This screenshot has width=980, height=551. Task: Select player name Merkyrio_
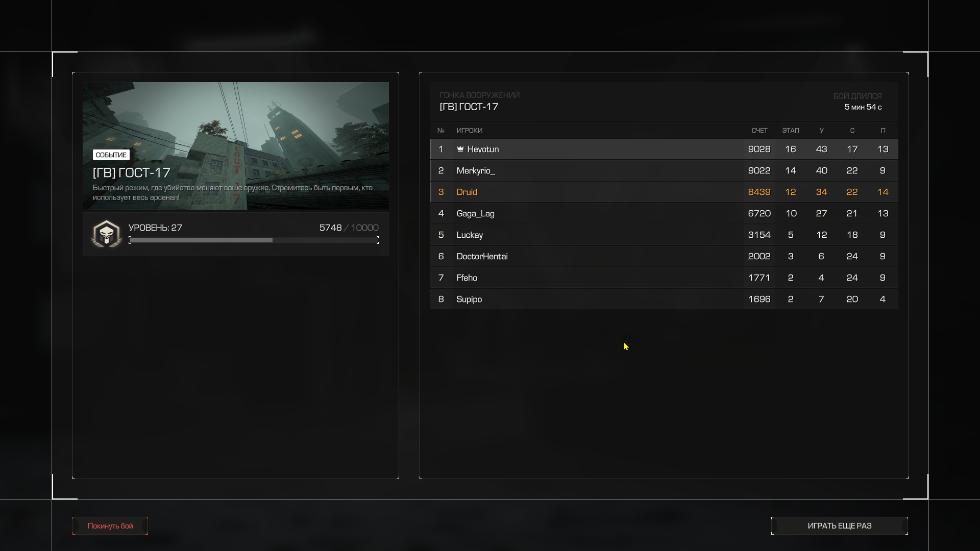(476, 170)
